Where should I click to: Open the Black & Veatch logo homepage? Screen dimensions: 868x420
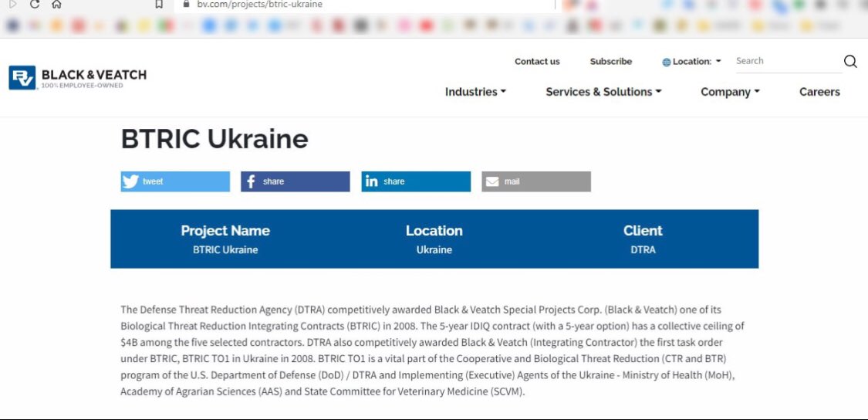[x=77, y=77]
